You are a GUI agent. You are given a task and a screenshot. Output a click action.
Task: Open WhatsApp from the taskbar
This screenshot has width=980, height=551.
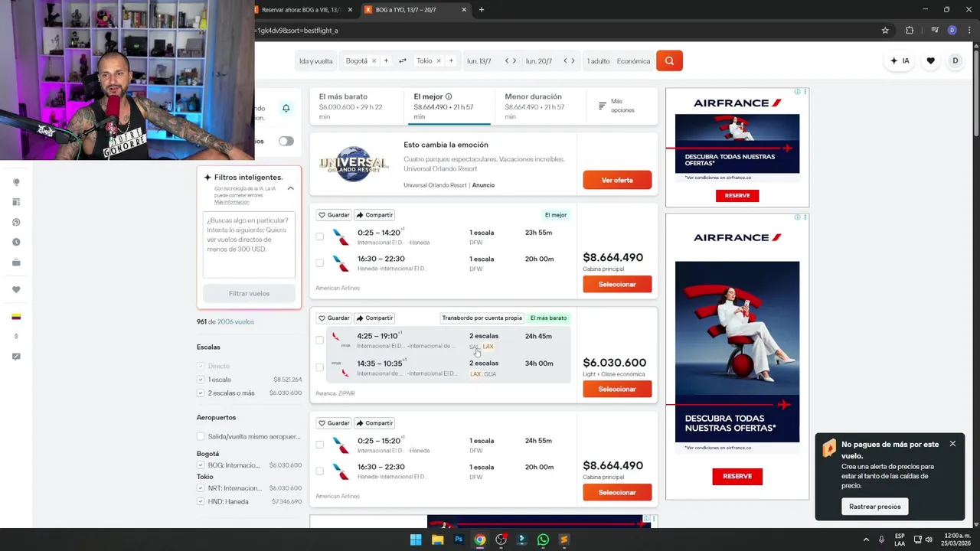pyautogui.click(x=543, y=540)
